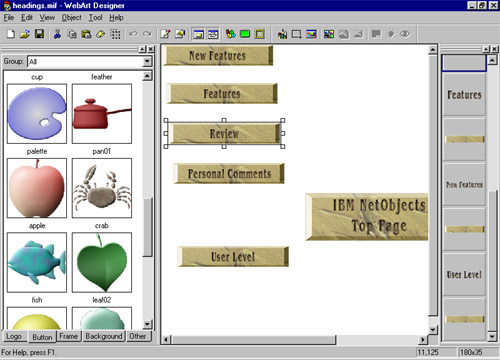Click the New file icon in toolbar
The height and width of the screenshot is (360, 500).
click(x=11, y=34)
